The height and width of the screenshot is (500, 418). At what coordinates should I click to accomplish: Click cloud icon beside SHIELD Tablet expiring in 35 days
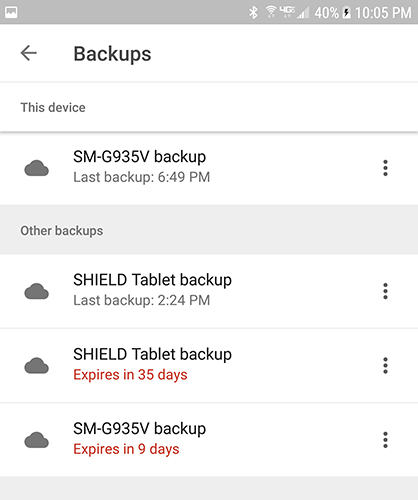pyautogui.click(x=37, y=365)
